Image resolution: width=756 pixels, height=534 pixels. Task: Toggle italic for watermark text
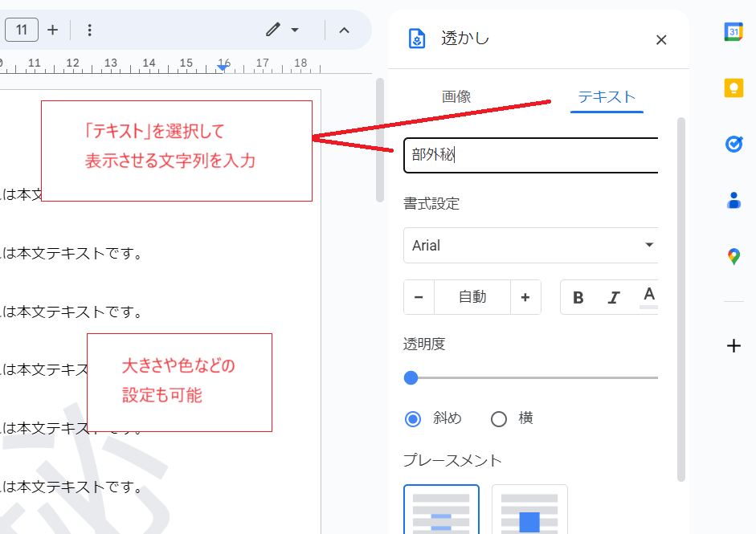[613, 298]
